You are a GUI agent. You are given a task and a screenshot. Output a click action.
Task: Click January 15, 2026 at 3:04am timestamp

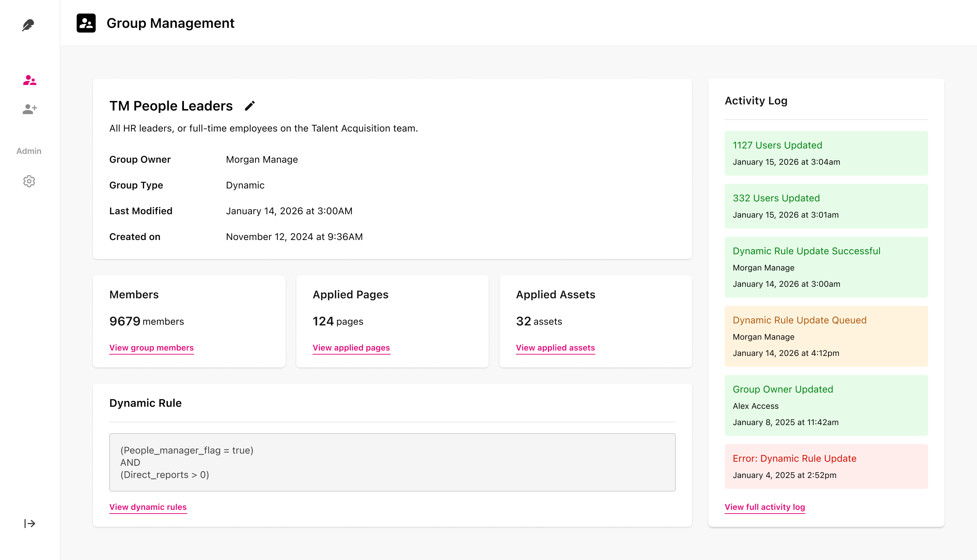point(787,162)
